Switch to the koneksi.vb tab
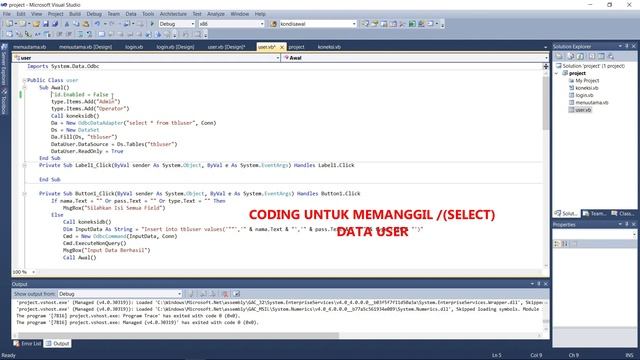Screen dimensions: 640x360 tap(329, 47)
